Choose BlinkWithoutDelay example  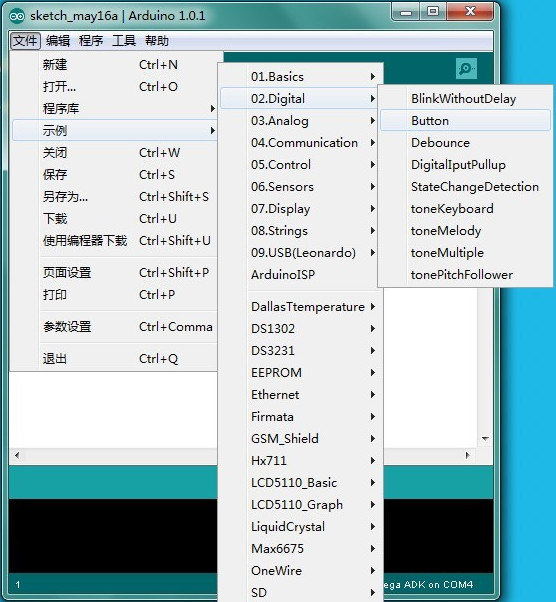click(x=465, y=99)
